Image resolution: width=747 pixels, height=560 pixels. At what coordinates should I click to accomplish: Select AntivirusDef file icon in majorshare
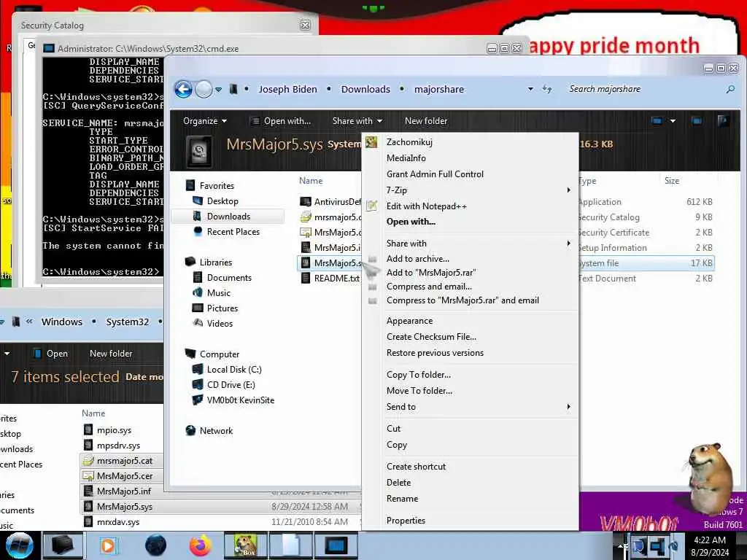[306, 201]
